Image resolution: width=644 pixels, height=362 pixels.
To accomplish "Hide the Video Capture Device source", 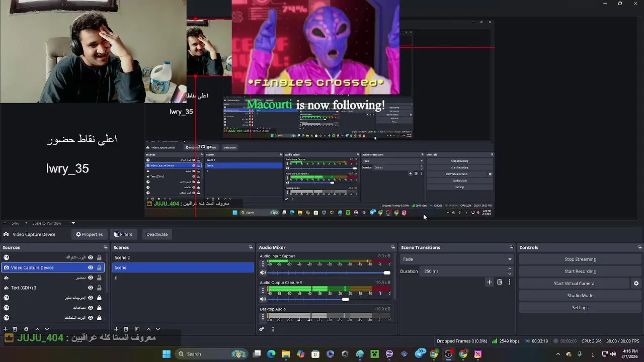I will (x=91, y=267).
